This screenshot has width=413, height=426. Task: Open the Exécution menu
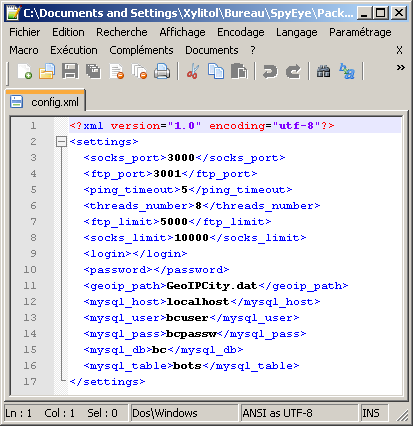(74, 50)
